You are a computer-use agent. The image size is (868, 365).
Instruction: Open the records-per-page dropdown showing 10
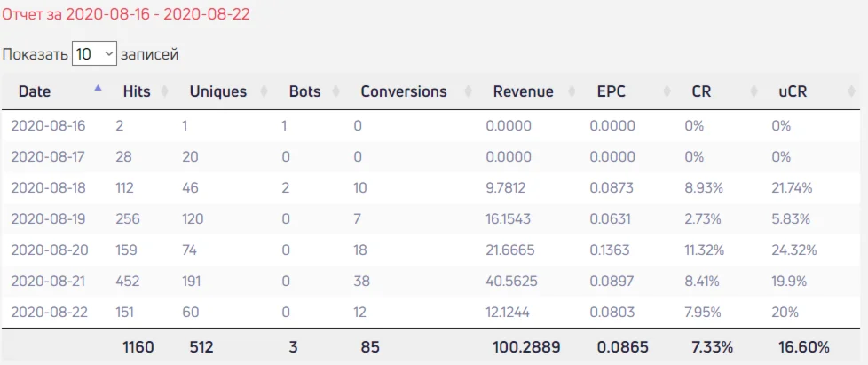point(94,54)
